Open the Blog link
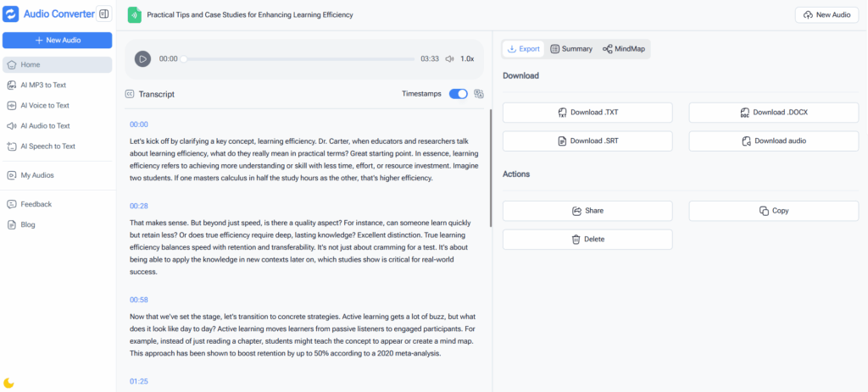 pyautogui.click(x=57, y=224)
